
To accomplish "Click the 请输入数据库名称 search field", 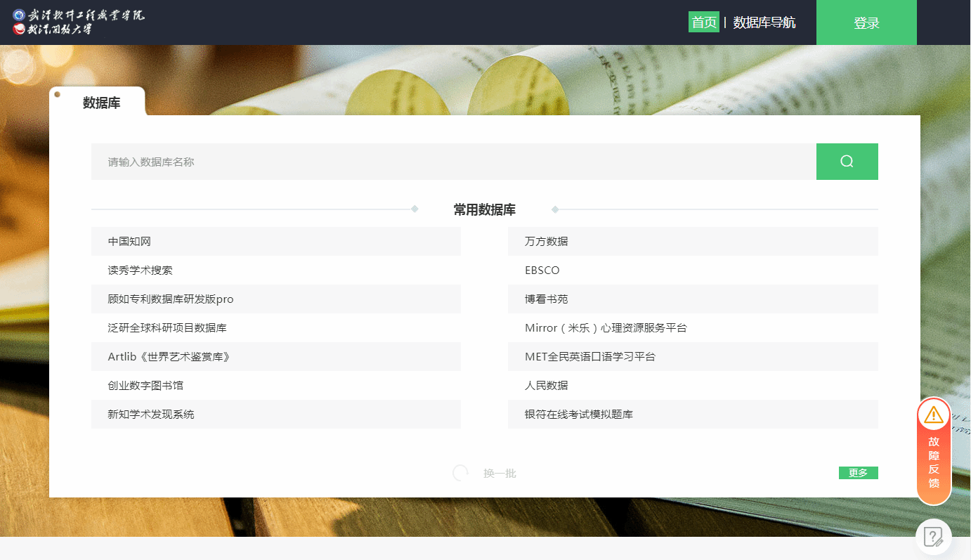I will click(x=453, y=162).
